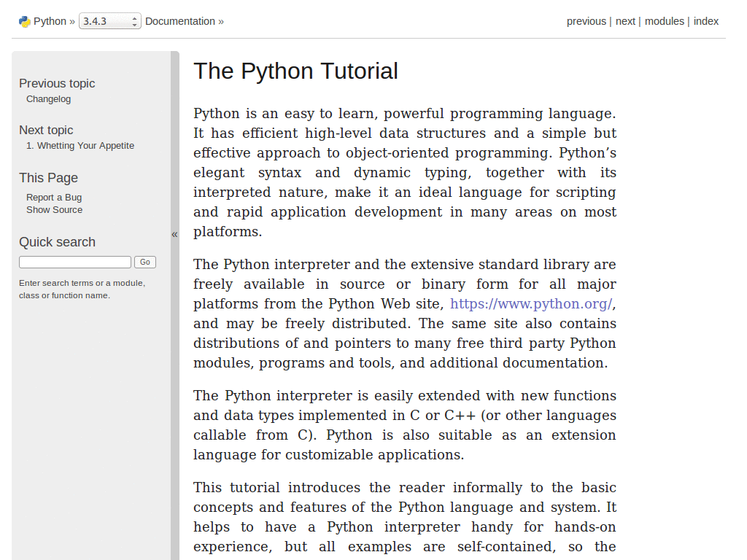The width and height of the screenshot is (747, 560).
Task: Open the https://www.python.org/ link
Action: pos(531,304)
